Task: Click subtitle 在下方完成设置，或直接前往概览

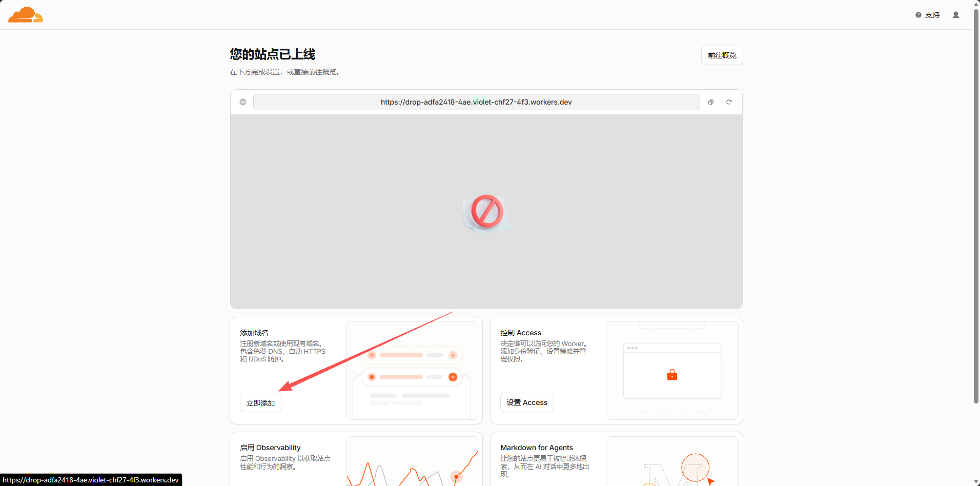Action: 285,72
